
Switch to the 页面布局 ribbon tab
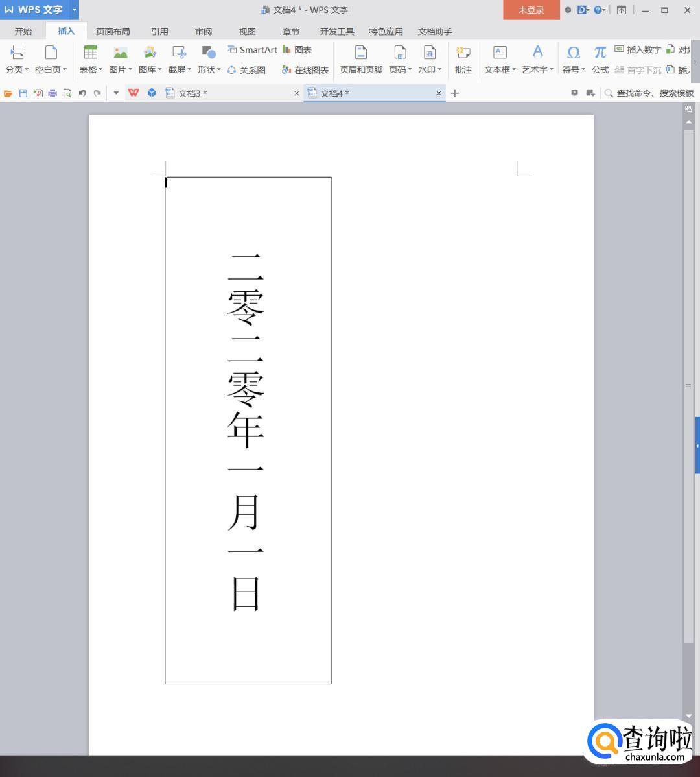[x=113, y=32]
